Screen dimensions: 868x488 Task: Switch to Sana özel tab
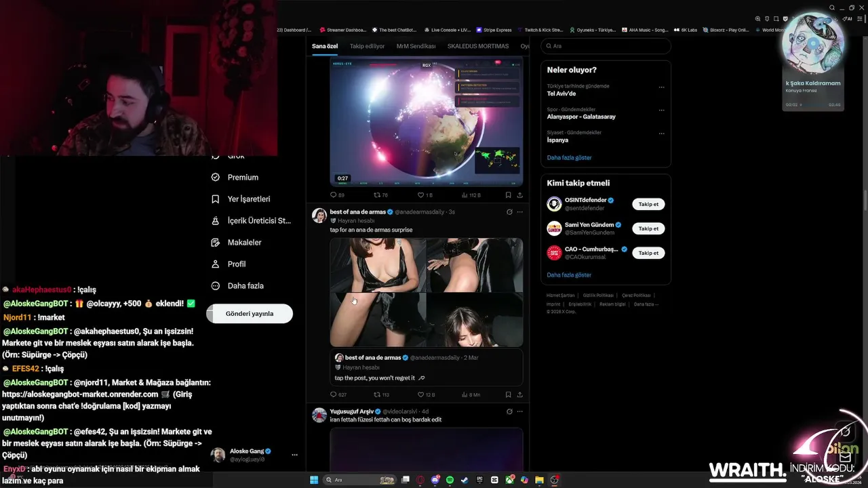pos(325,46)
